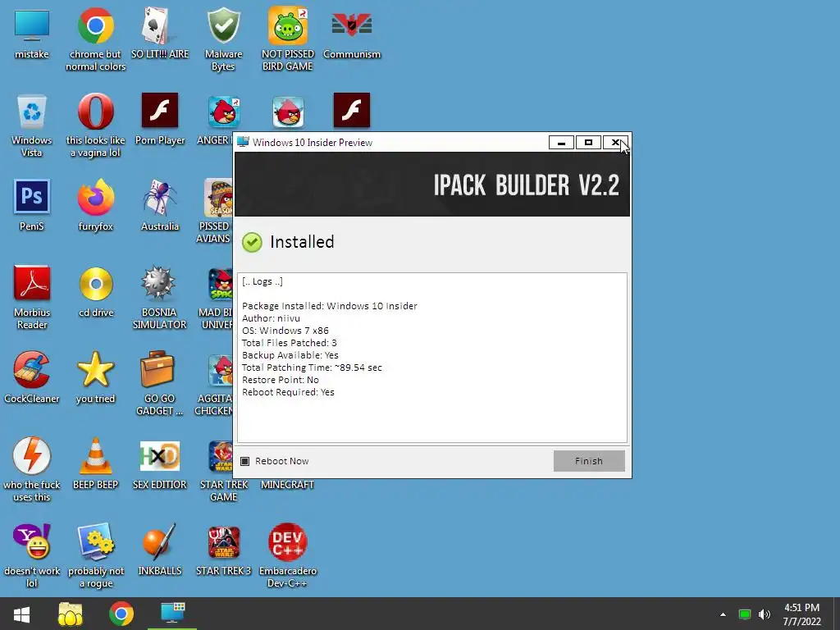Click the 'GO GO GADGET' briefcase icon
The image size is (840, 630).
(x=157, y=369)
